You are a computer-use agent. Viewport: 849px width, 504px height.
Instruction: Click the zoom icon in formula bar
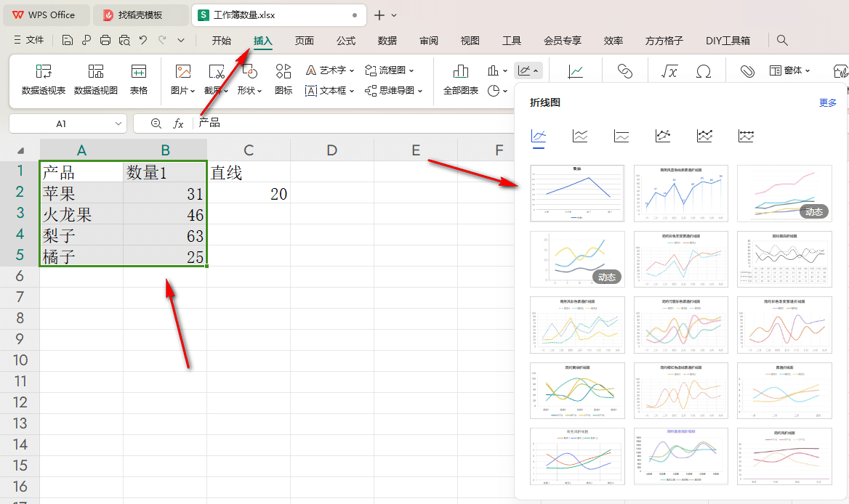click(156, 123)
